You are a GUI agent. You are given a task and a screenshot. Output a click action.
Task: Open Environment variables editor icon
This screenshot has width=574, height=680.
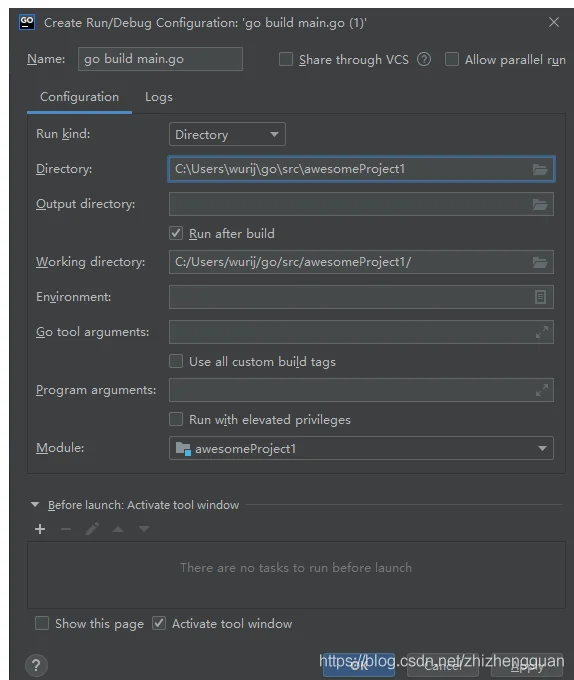540,297
